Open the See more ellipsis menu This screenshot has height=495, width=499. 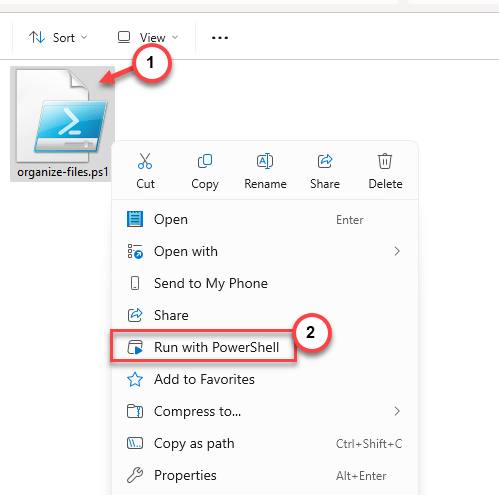pyautogui.click(x=220, y=38)
